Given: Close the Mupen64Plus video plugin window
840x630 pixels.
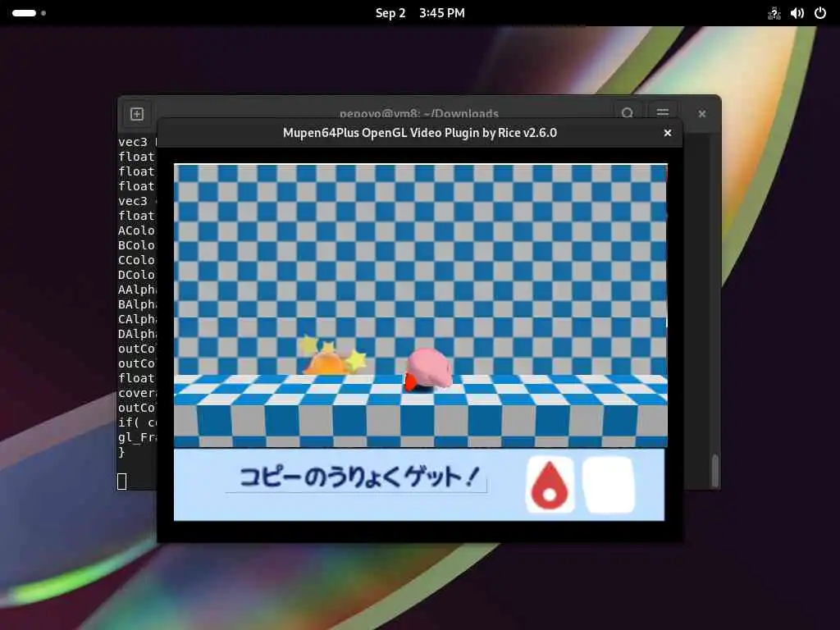Looking at the screenshot, I should pyautogui.click(x=668, y=133).
